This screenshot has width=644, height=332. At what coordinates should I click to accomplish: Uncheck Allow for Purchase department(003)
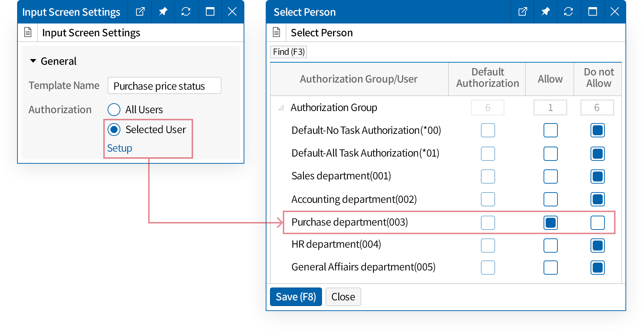(x=550, y=223)
